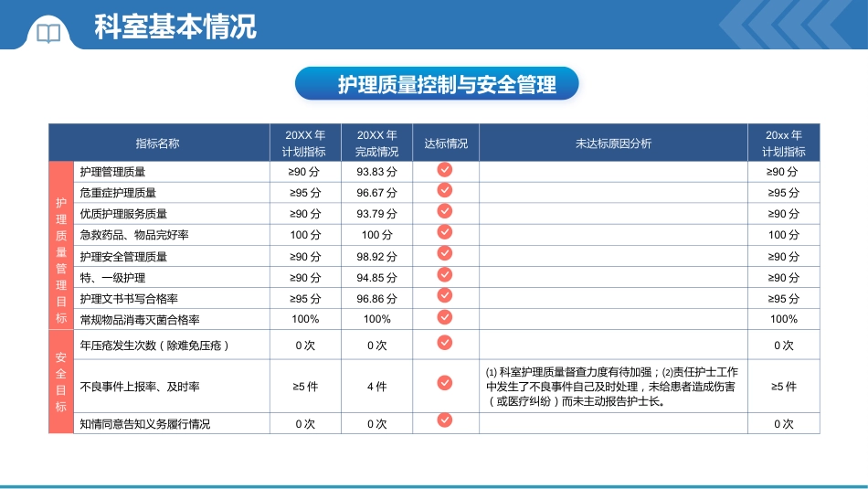This screenshot has height=489, width=868.
Task: Click the check mark for 知情同意告知义务履行情况 row
Action: point(445,420)
